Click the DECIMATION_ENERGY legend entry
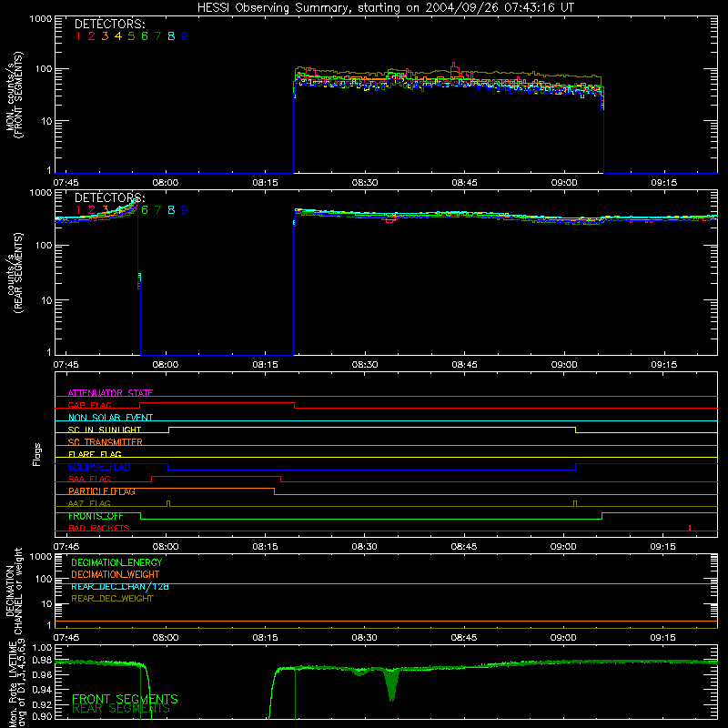This screenshot has width=728, height=728. click(x=116, y=562)
